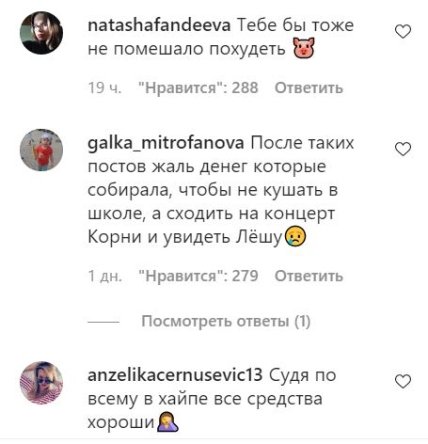Open galka_mitrofanova's avatar
The height and width of the screenshot is (444, 428).
click(x=41, y=150)
